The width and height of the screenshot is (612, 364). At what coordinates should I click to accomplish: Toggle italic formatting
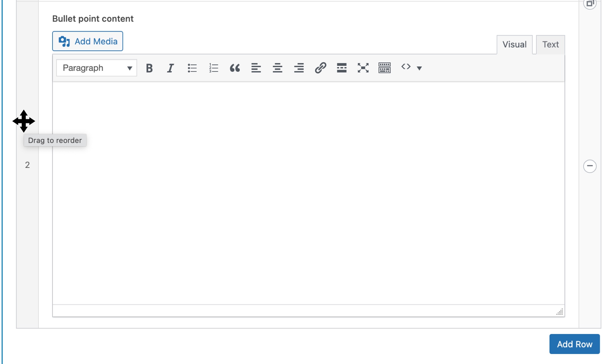[170, 68]
